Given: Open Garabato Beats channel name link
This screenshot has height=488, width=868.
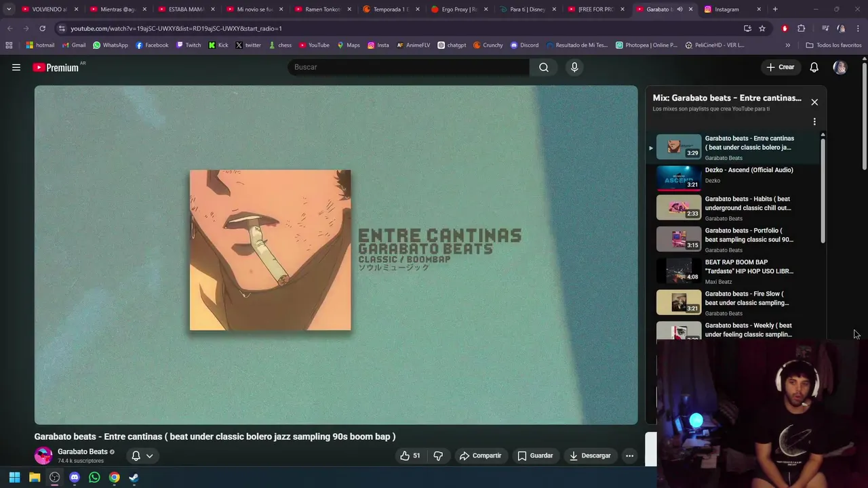Looking at the screenshot, I should (83, 451).
